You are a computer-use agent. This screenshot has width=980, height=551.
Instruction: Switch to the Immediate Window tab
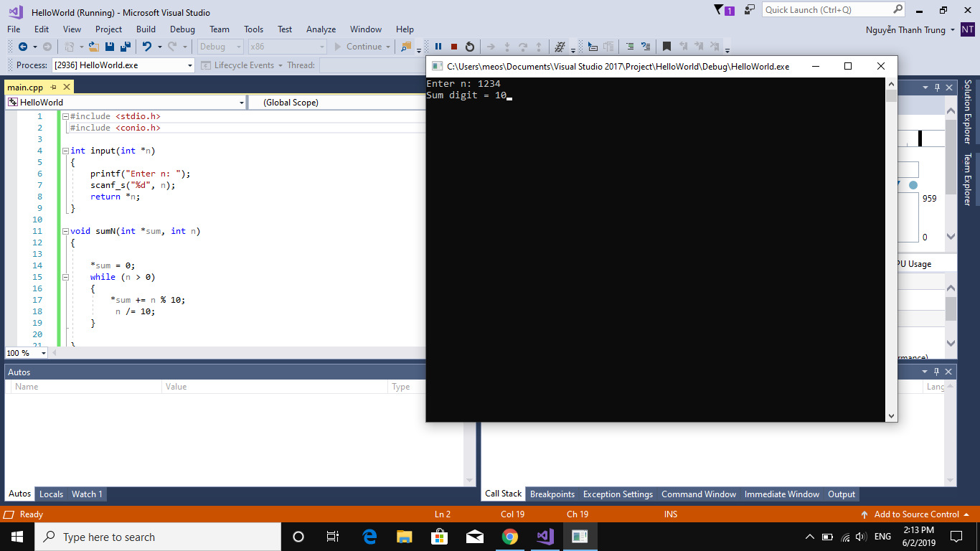pos(781,494)
